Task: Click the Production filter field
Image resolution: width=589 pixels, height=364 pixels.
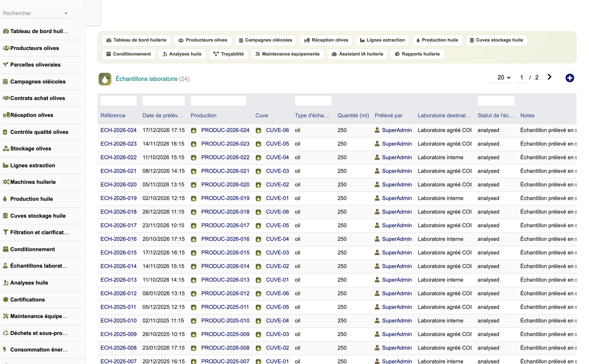Action: tap(218, 101)
